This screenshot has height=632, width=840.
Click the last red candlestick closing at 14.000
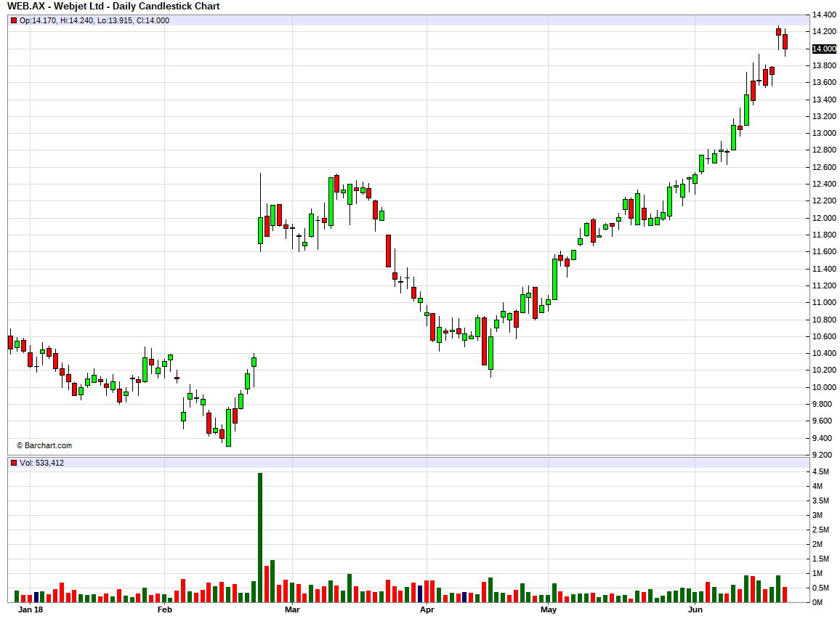(x=786, y=42)
